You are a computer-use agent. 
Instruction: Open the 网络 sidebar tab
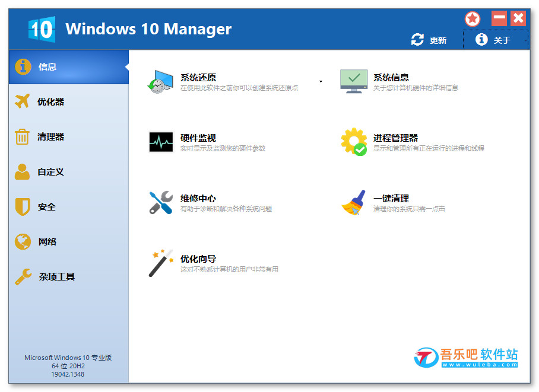[x=69, y=242]
